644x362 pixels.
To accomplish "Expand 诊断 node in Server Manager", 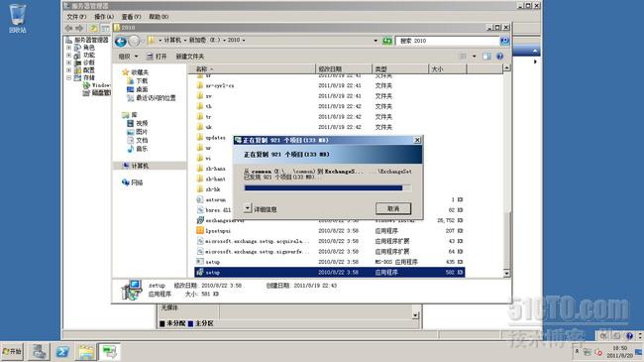I will coord(69,62).
